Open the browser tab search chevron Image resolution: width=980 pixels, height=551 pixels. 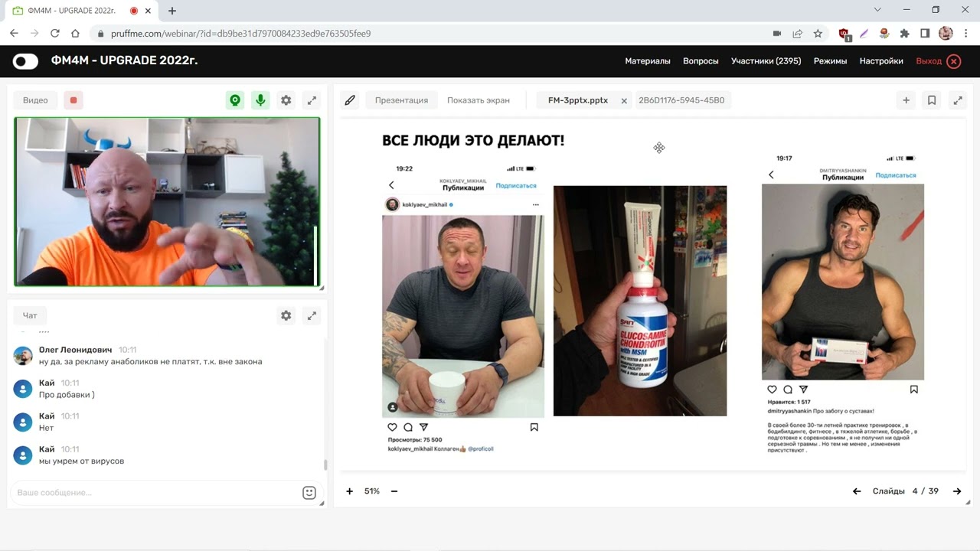[876, 10]
